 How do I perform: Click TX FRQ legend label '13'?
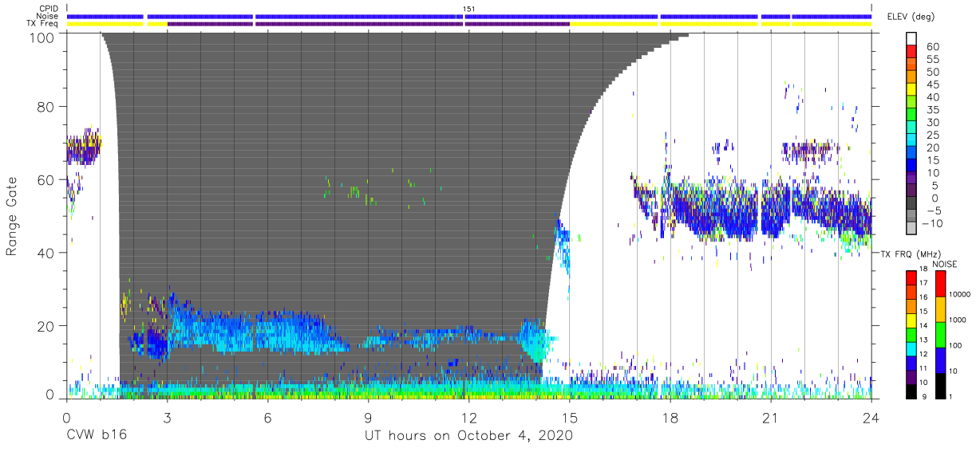[925, 340]
